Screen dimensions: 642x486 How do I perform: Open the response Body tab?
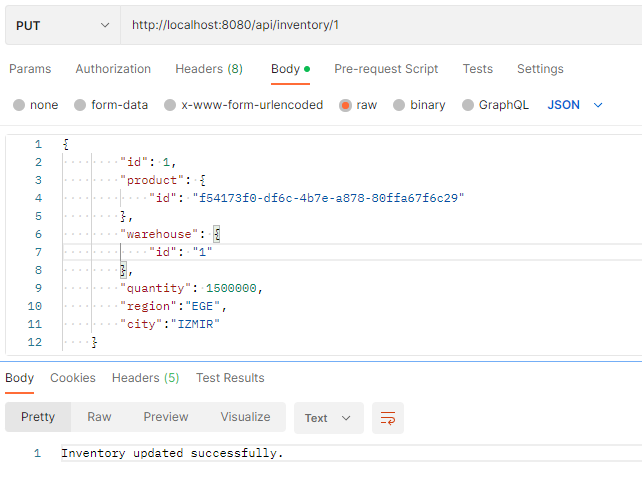20,377
